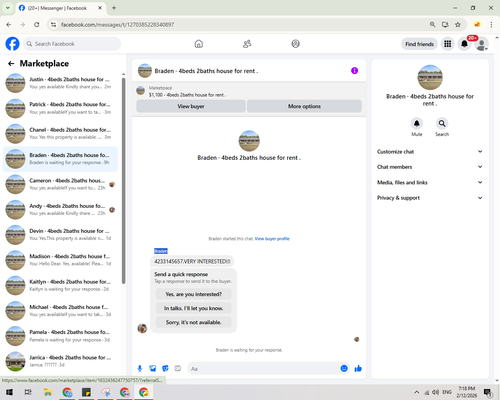Click the highlighted Braden sender name
Screen dimensions: 500x400
tap(161, 251)
